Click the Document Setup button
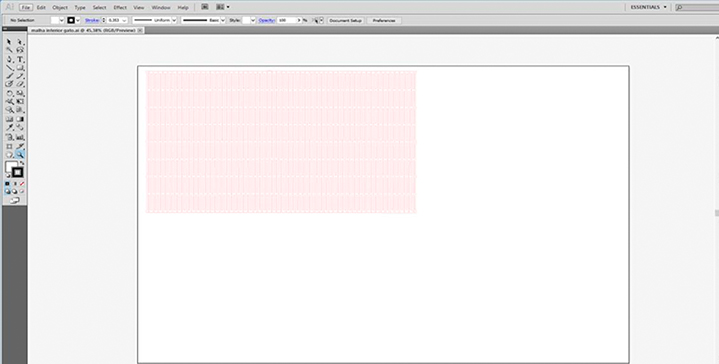 (346, 21)
